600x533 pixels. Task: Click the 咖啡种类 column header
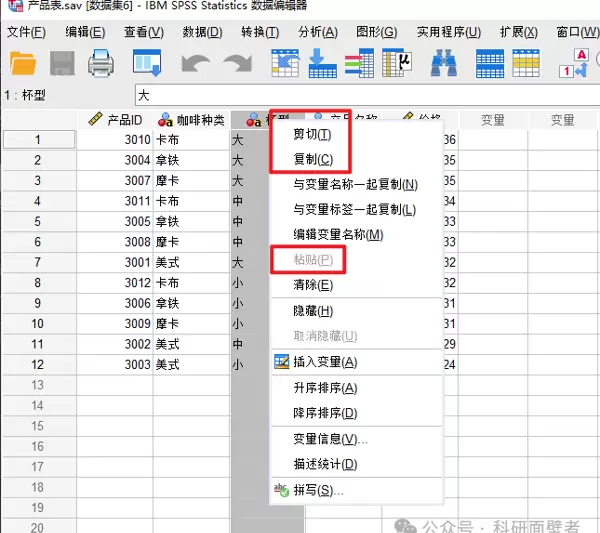click(x=190, y=120)
